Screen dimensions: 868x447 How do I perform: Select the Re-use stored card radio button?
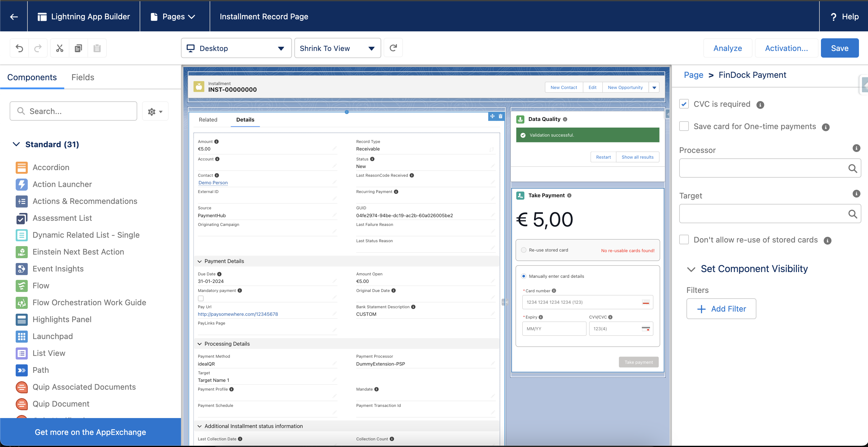(x=523, y=250)
